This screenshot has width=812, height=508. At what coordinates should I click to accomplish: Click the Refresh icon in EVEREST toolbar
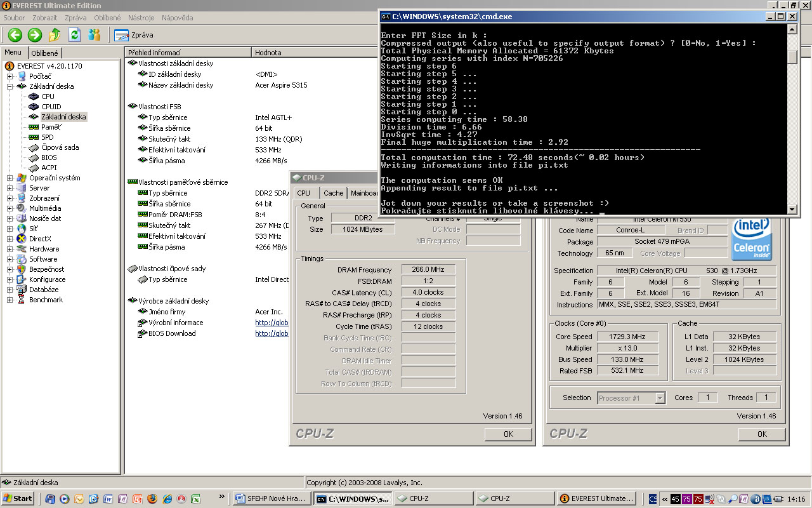coord(75,35)
